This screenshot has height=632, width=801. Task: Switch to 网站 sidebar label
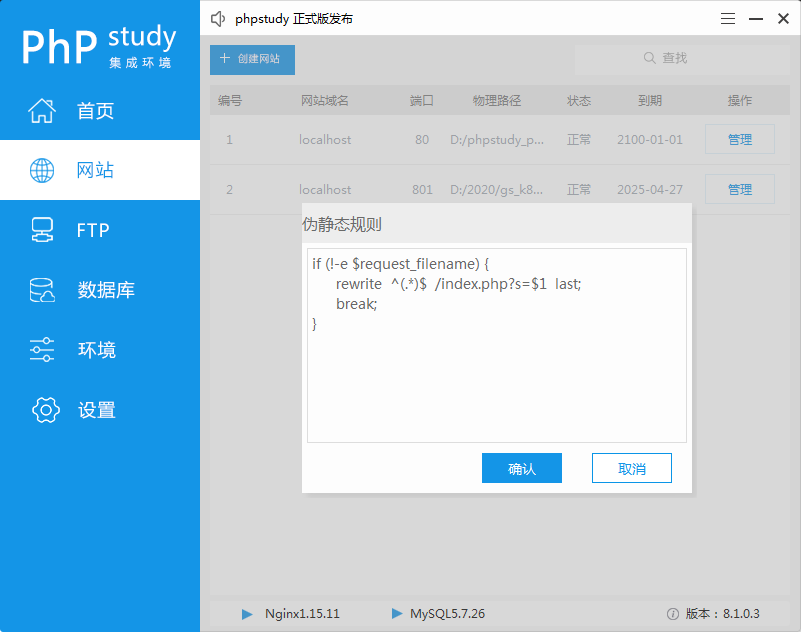click(96, 170)
